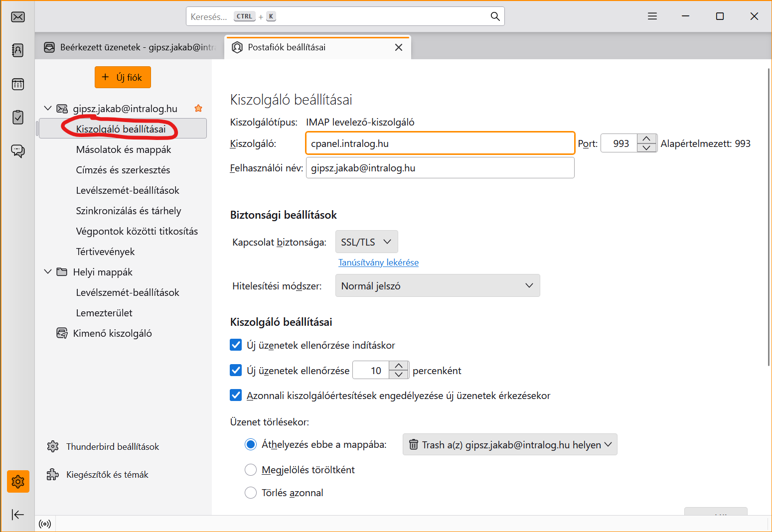Viewport: 772px width, 532px height.
Task: Select the 'Törlés azonnal' radio option
Action: (x=251, y=493)
